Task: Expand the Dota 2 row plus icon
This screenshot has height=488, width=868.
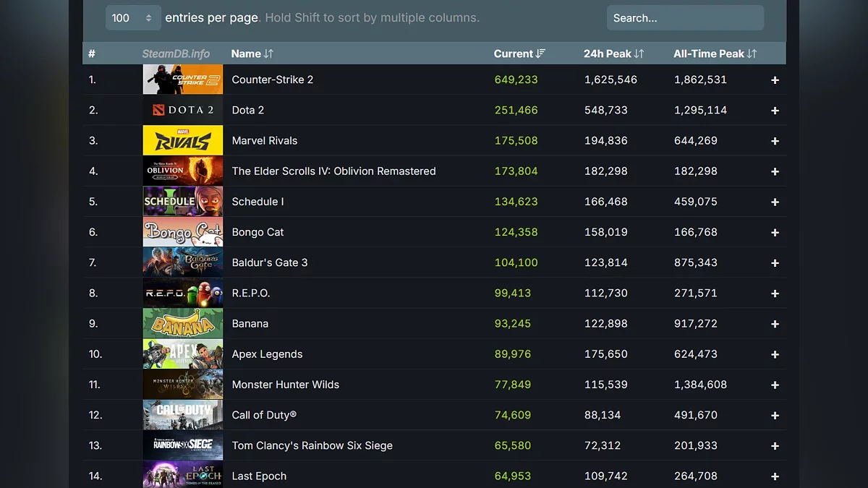Action: coord(775,111)
